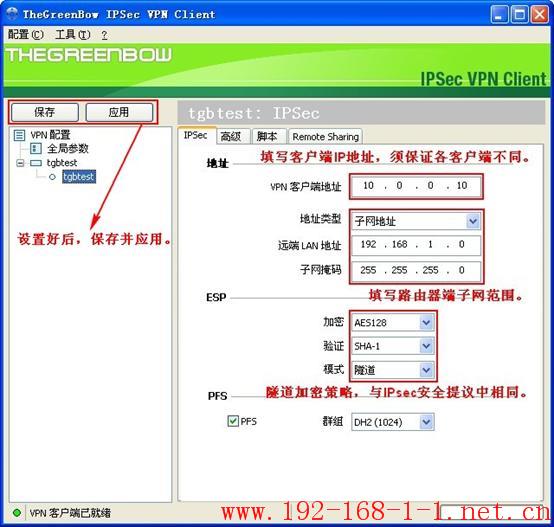Select the parent tgbtest tree item
The image size is (554, 527).
coord(62,163)
